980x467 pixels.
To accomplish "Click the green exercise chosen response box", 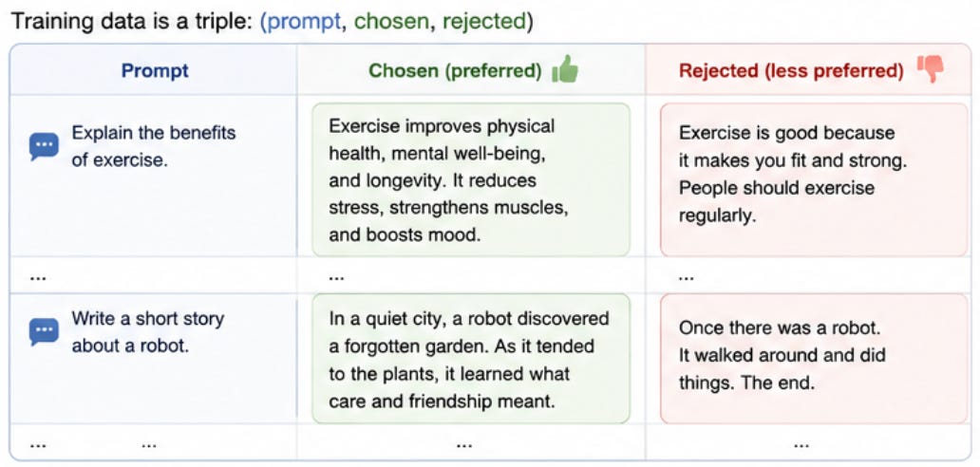I will coord(471,179).
